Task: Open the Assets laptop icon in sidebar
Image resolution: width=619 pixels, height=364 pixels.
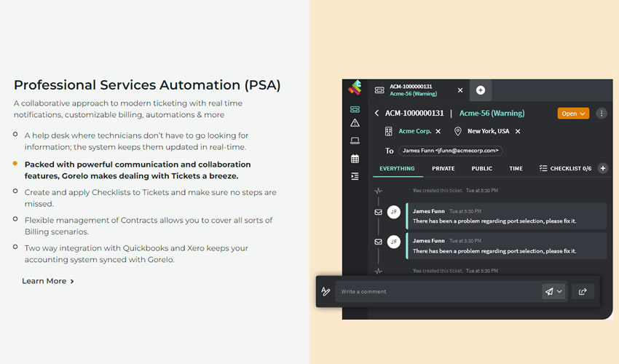Action: [355, 141]
